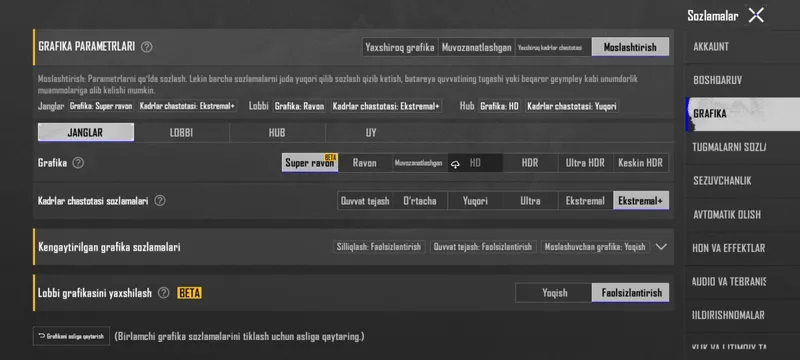This screenshot has height=360, width=800.
Task: Select Yaxshiroq grafika preset
Action: [400, 47]
